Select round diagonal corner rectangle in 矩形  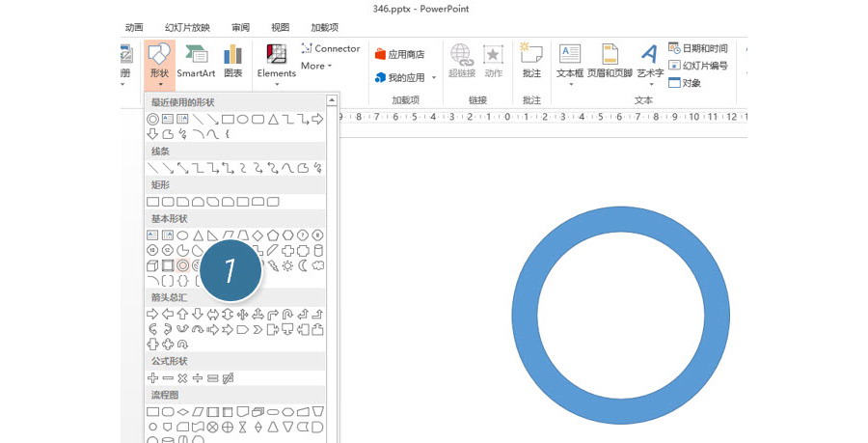pos(273,202)
